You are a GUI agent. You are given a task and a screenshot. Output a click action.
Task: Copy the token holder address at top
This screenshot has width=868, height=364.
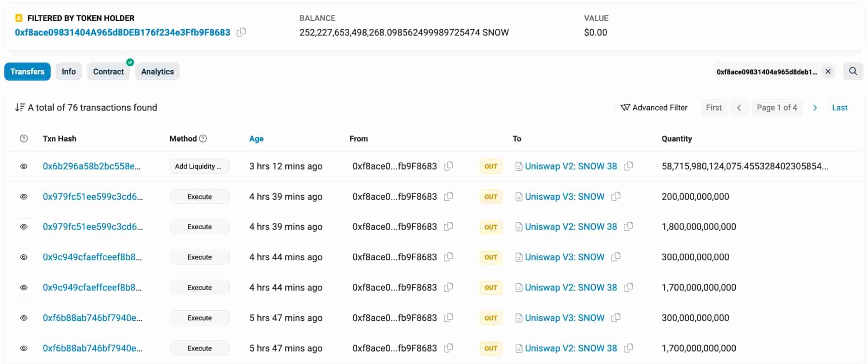coord(241,32)
